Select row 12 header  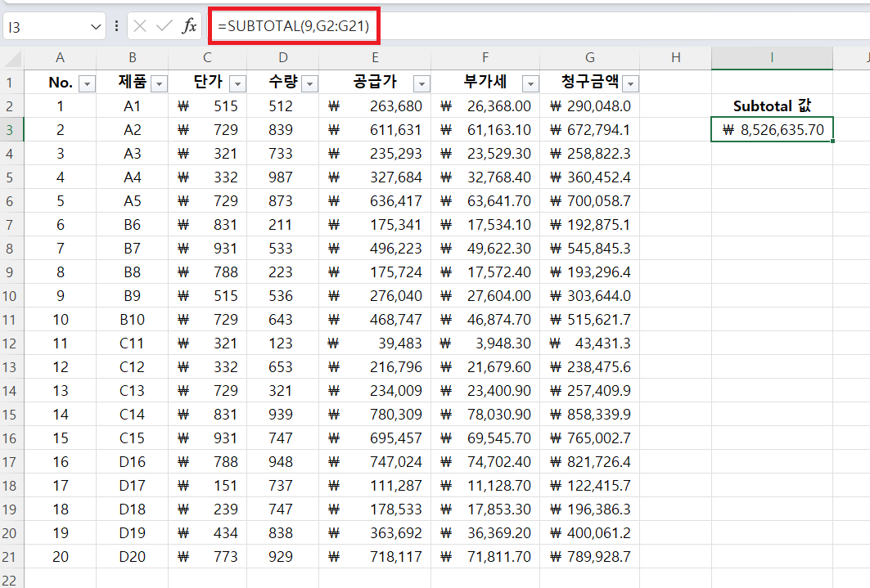tap(10, 343)
